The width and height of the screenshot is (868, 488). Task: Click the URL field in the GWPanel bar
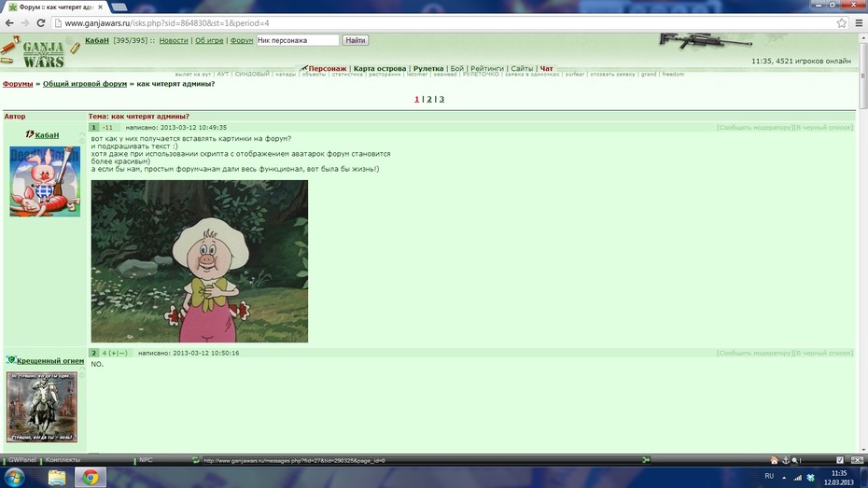(x=421, y=460)
